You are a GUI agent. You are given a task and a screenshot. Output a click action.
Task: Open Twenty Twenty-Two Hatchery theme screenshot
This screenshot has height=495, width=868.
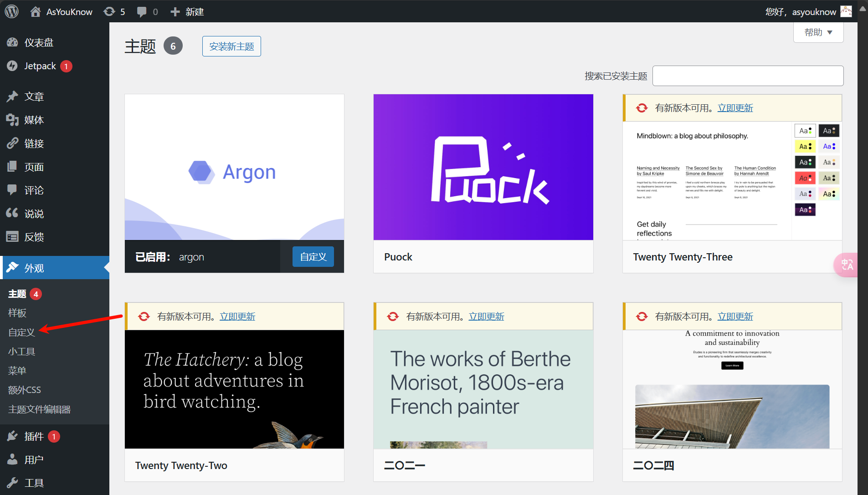point(234,389)
